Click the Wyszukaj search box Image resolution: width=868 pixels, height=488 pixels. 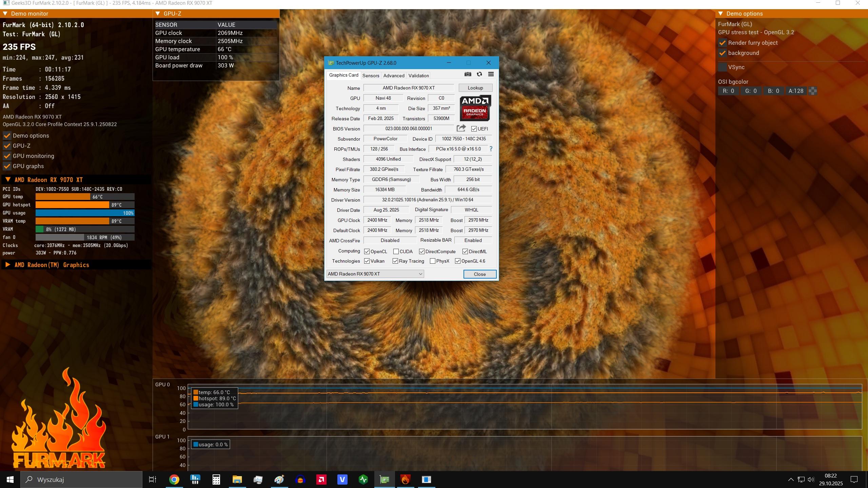pos(81,479)
